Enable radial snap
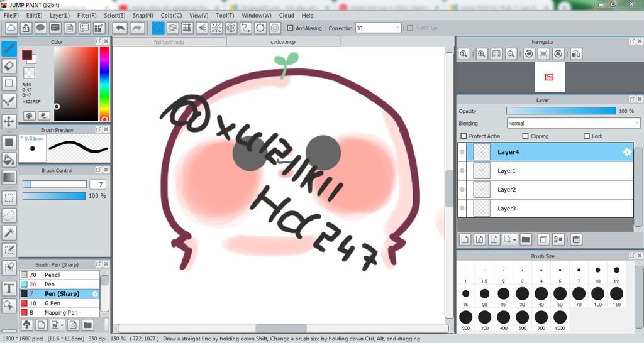 (x=216, y=28)
